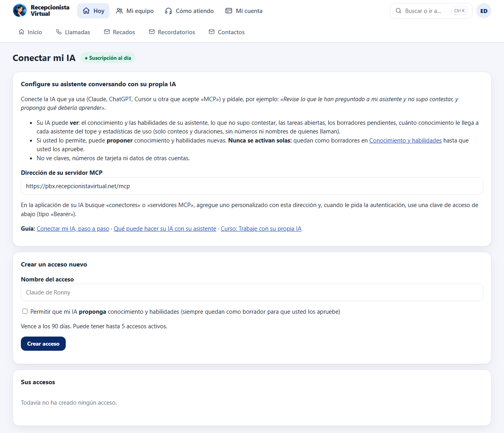
Task: Click the 'Conectar mi IA' page heading
Action: point(44,58)
